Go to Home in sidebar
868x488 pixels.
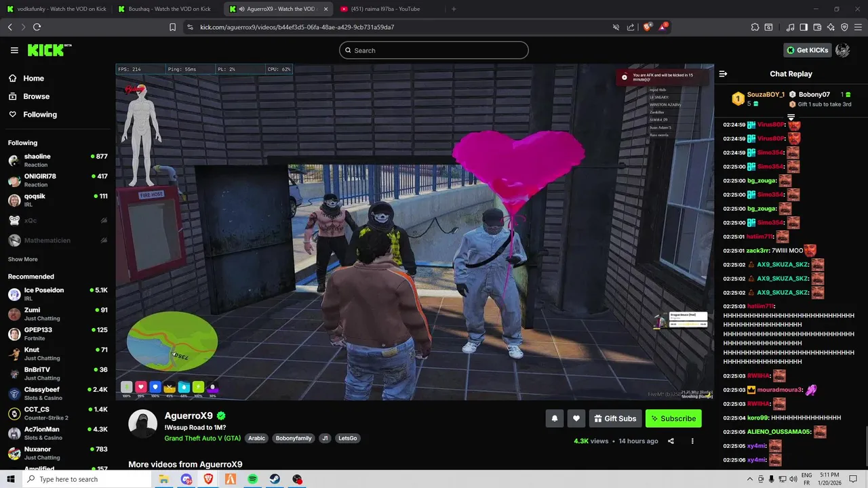(x=26, y=79)
